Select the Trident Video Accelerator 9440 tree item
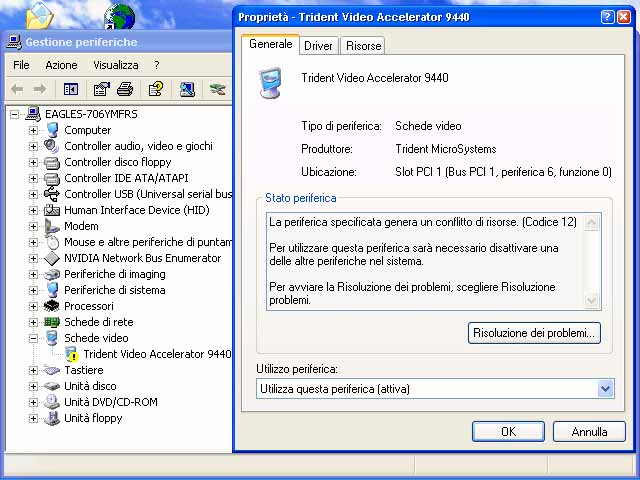Image resolution: width=640 pixels, height=480 pixels. tap(158, 354)
